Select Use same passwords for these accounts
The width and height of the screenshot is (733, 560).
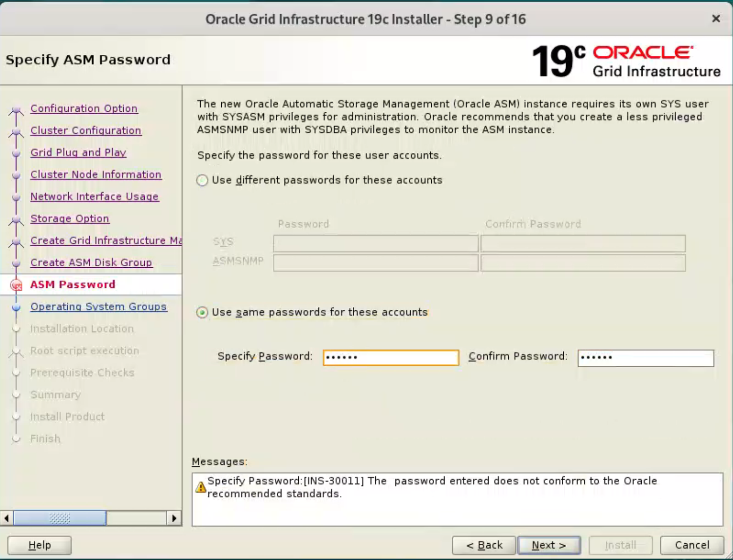coord(202,312)
